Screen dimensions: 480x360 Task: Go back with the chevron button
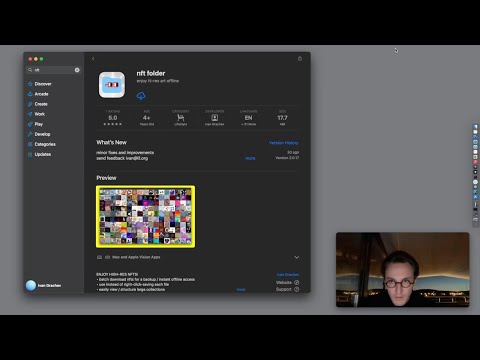pyautogui.click(x=93, y=59)
